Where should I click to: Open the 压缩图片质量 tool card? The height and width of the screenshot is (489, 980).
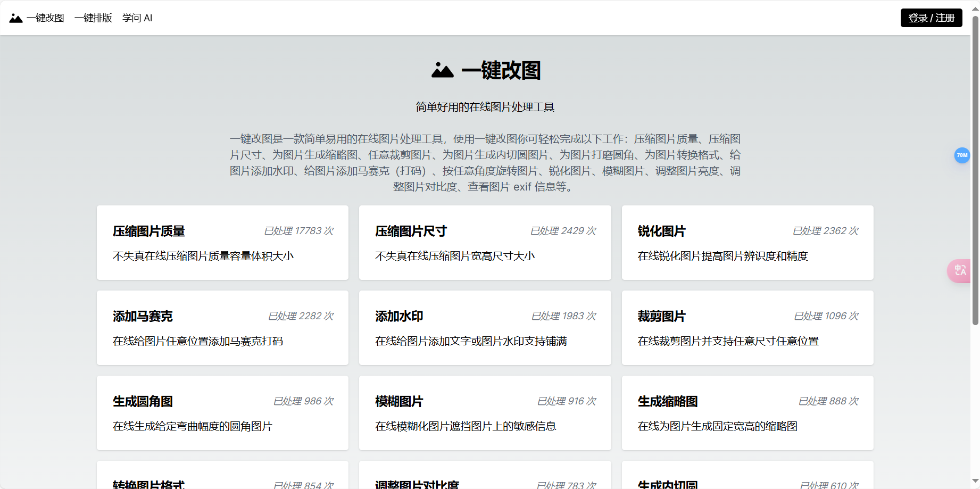click(x=222, y=243)
